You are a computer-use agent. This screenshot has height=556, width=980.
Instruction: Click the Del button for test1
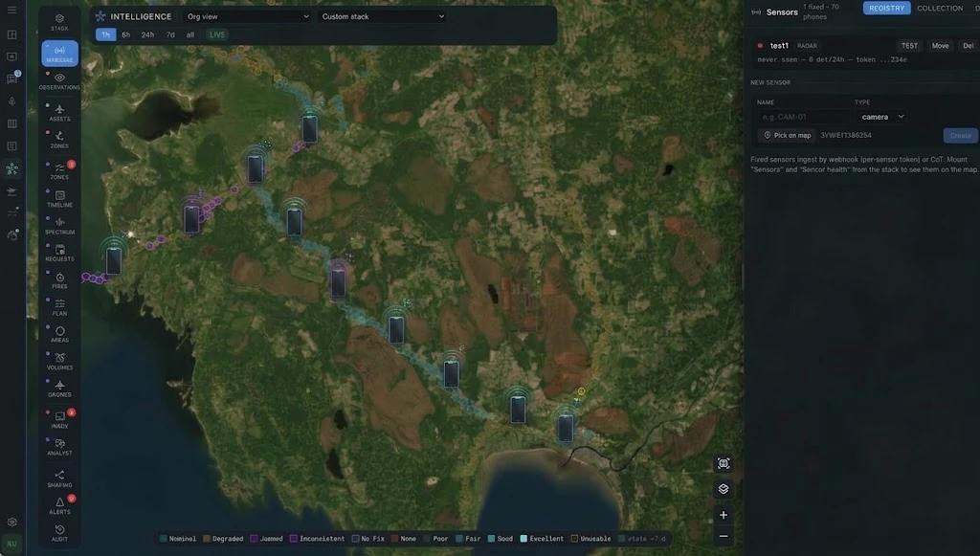point(969,46)
